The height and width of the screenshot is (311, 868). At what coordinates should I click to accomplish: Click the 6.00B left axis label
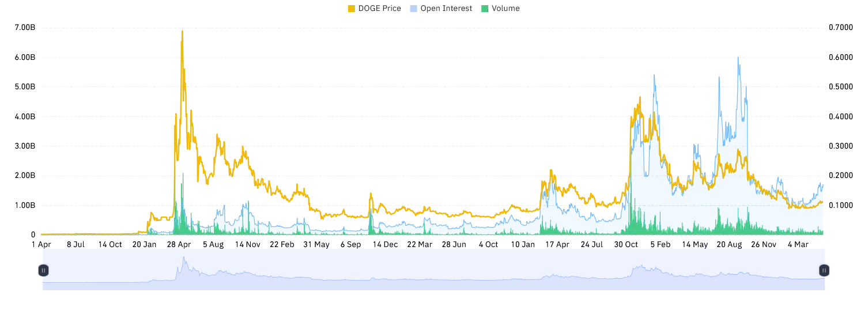point(25,58)
